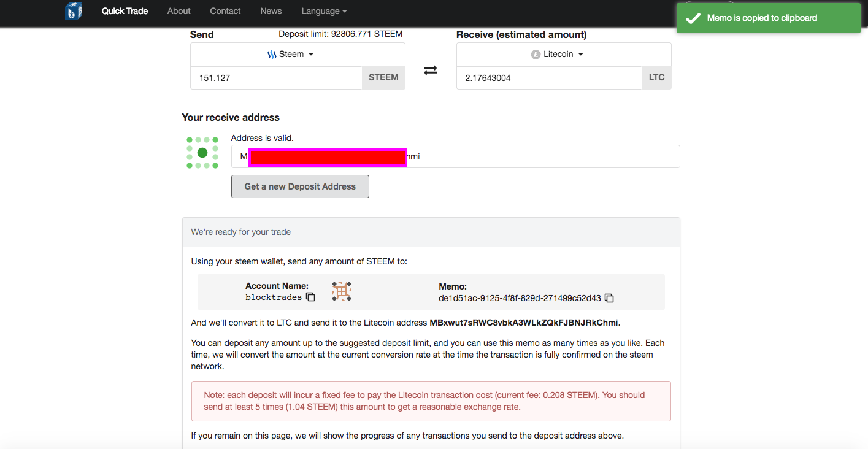Viewport: 868px width, 449px height.
Task: Copy the blocktrades account name
Action: point(310,297)
